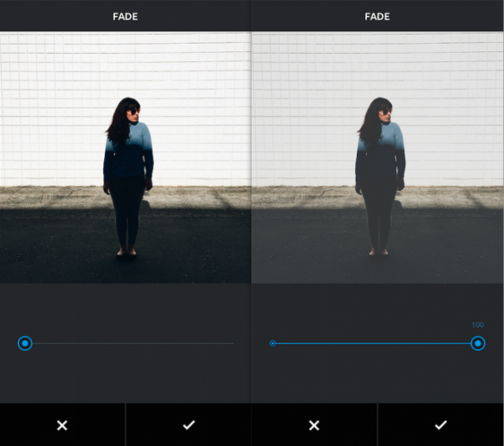This screenshot has height=446, width=504.
Task: Click middle of the left grey slider track
Action: click(x=130, y=343)
